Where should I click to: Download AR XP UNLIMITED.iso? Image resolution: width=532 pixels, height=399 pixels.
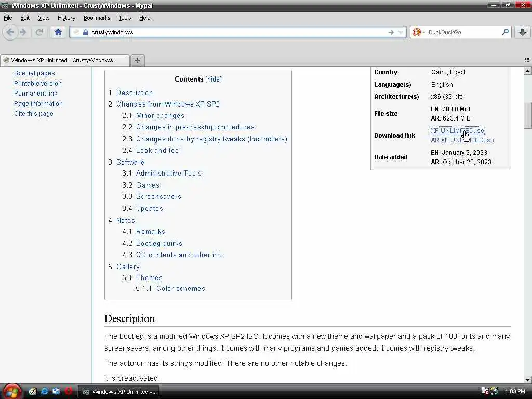[x=462, y=140]
